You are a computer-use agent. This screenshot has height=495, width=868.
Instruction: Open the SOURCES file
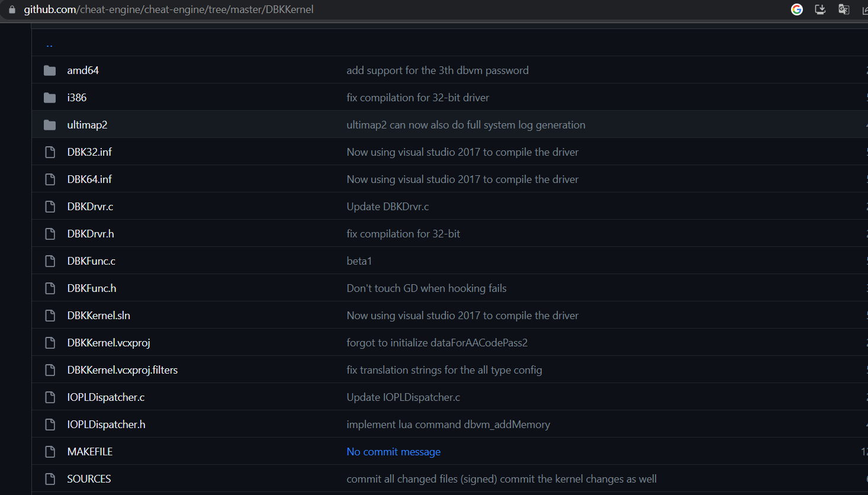[89, 479]
